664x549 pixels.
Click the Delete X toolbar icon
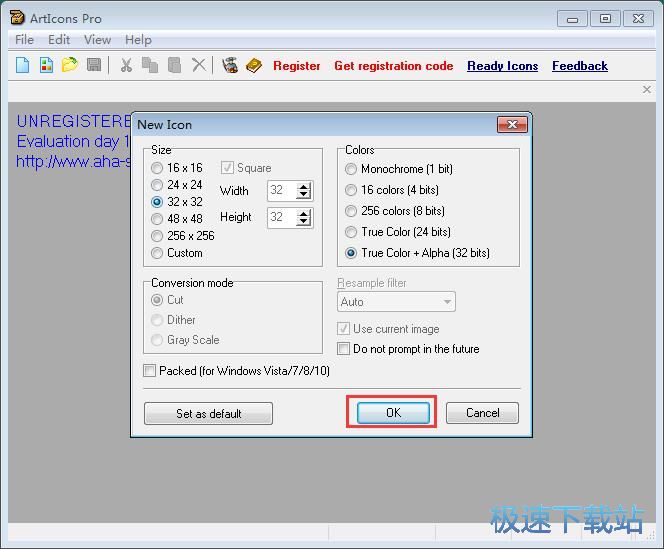tap(199, 66)
